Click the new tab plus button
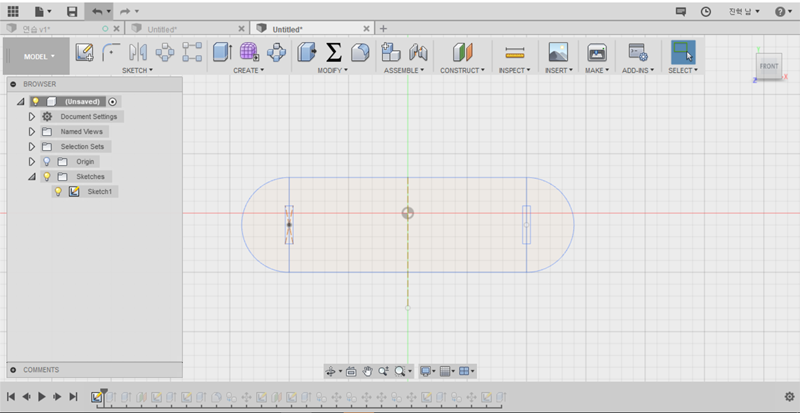 coord(383,29)
